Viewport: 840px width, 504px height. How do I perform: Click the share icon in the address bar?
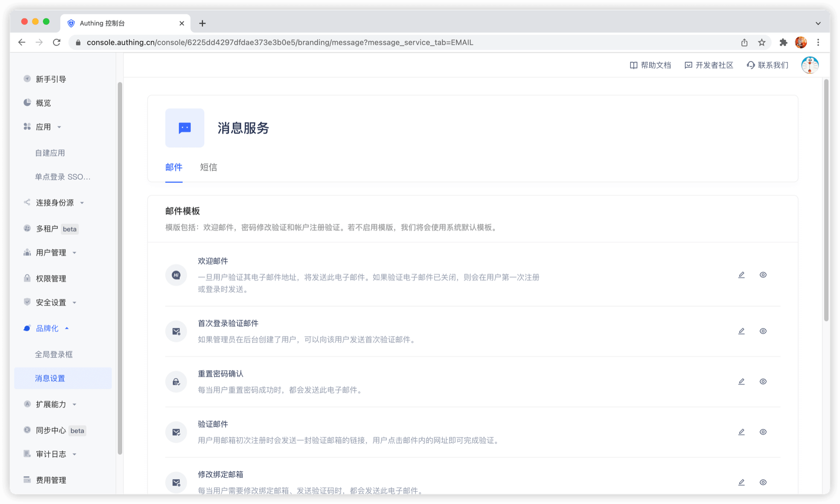pos(744,42)
